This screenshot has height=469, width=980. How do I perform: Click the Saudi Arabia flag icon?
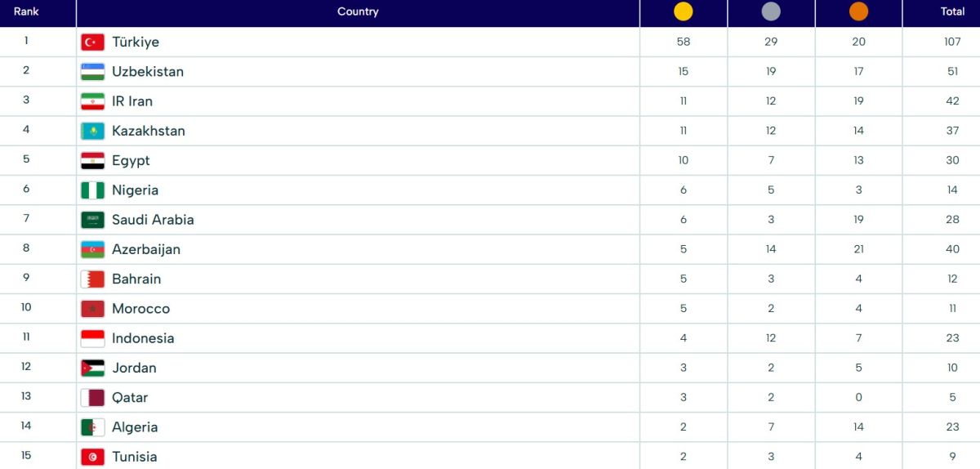(92, 220)
